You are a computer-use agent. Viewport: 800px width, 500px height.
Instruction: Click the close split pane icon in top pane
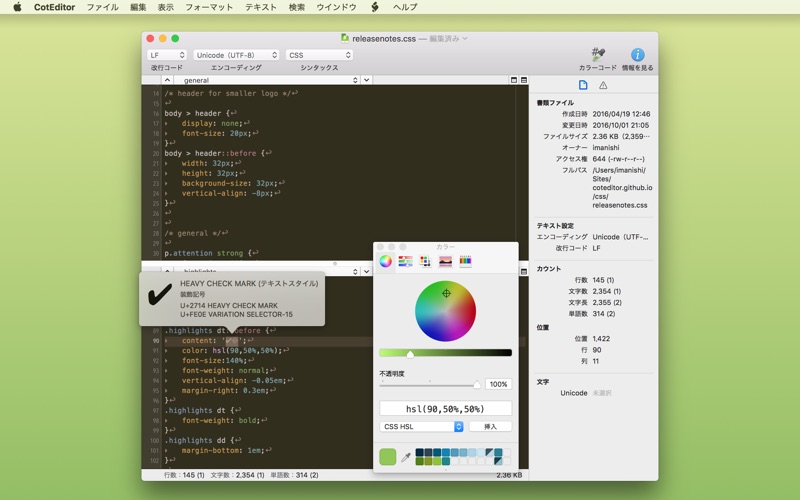pyautogui.click(x=523, y=80)
